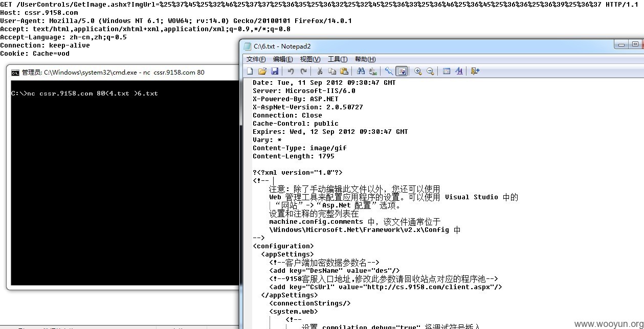Click the '<connectionStrings/>' line
The height and width of the screenshot is (329, 644).
pos(310,303)
